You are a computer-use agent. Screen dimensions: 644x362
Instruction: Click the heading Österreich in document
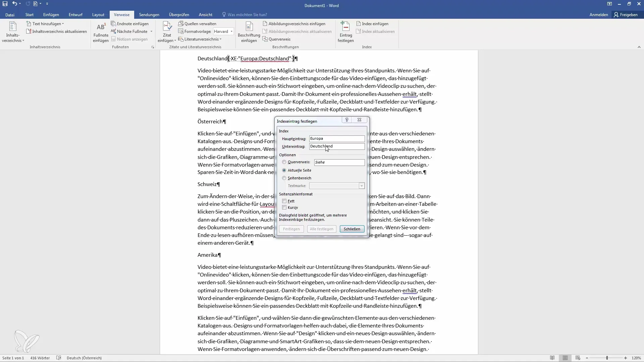tap(210, 122)
